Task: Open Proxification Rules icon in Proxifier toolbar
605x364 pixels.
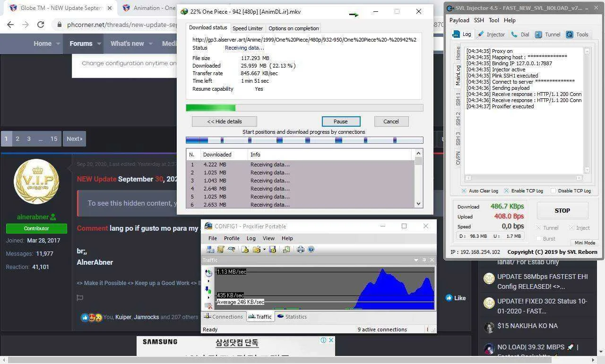Action: [x=220, y=250]
